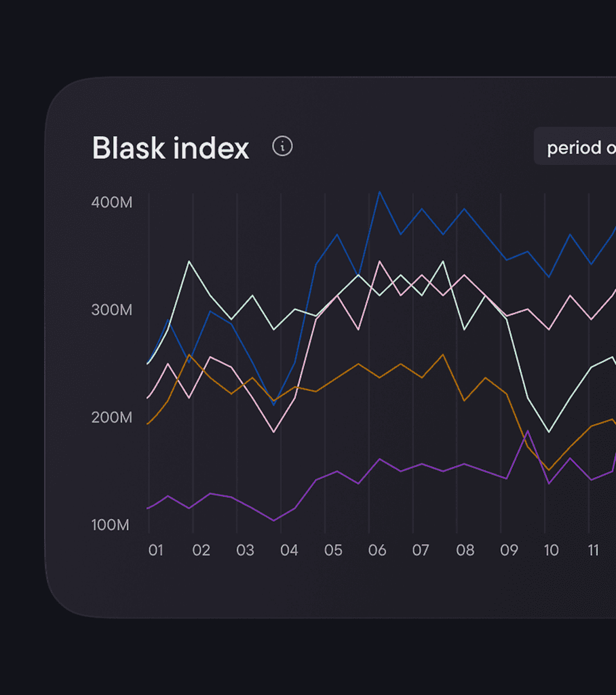The image size is (616, 695).
Task: Select month 06 on the x-axis
Action: (x=378, y=550)
